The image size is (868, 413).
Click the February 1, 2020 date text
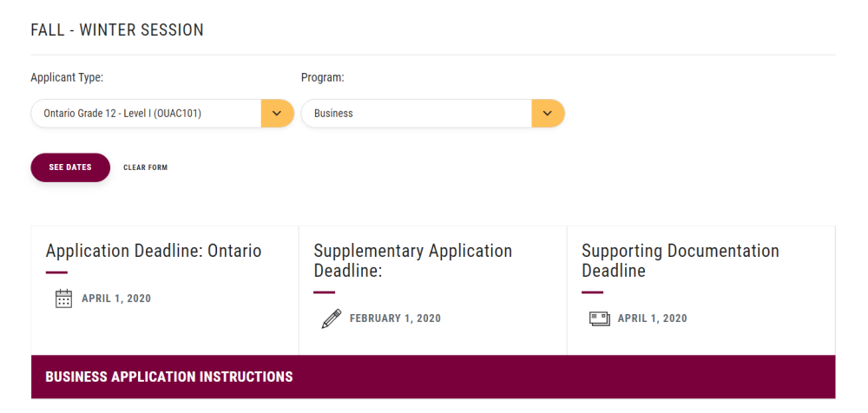[395, 318]
